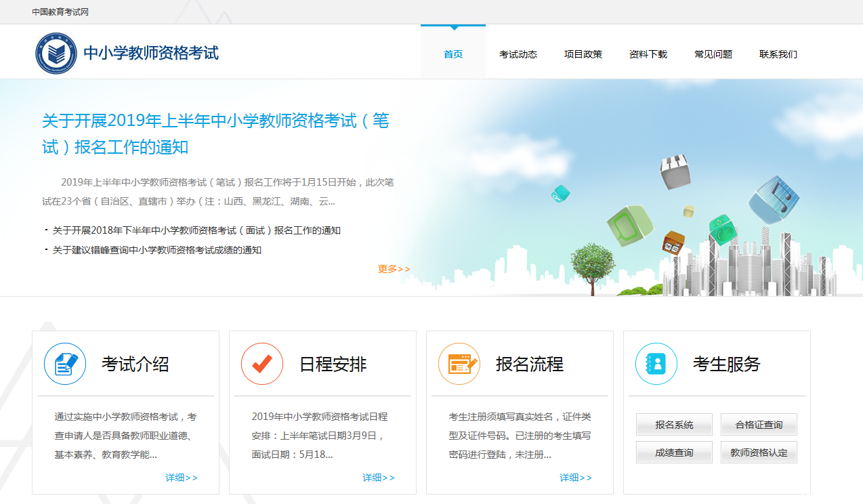Image resolution: width=863 pixels, height=504 pixels.
Task: Open 详细>> under 日程安排
Action: [378, 477]
